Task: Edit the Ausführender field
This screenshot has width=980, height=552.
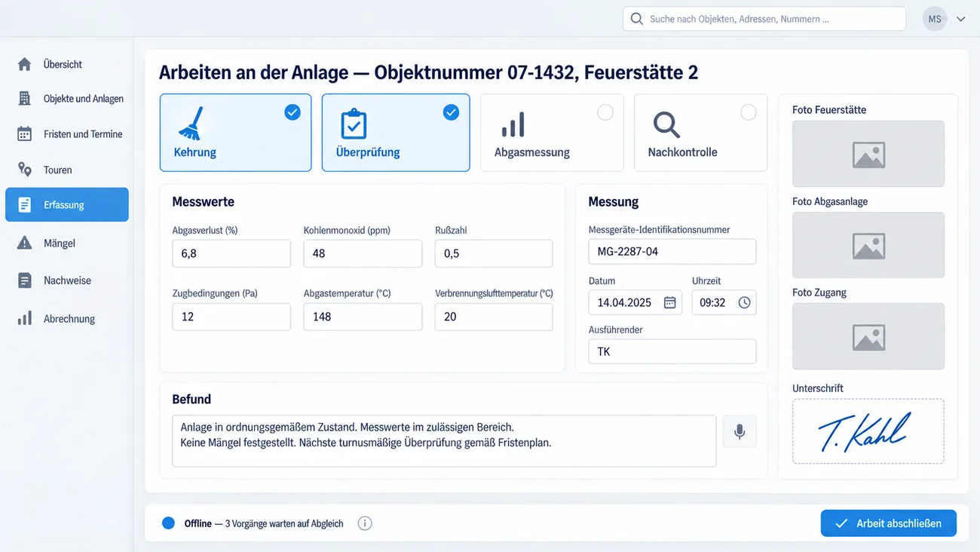Action: click(x=672, y=351)
